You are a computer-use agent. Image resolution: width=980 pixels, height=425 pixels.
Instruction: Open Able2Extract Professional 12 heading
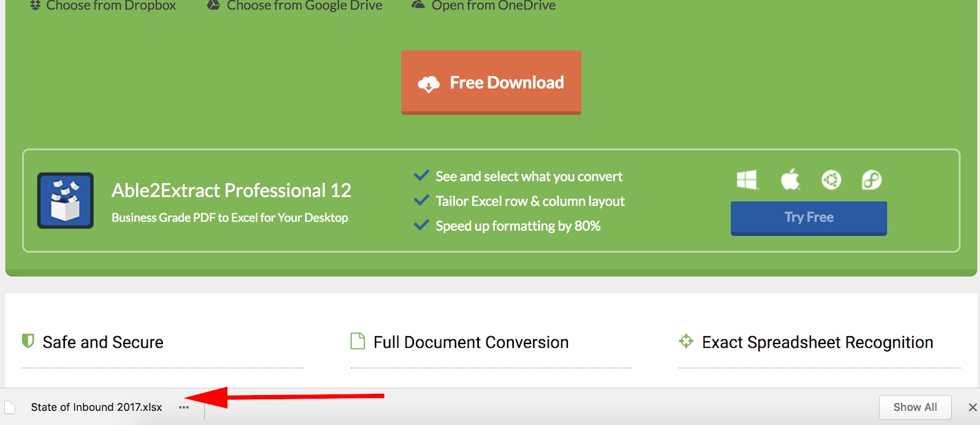(232, 190)
